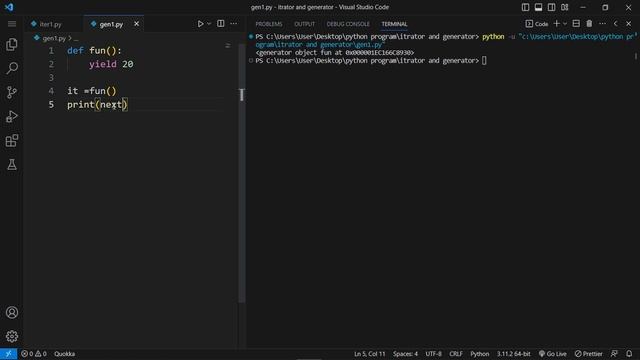This screenshot has height=360, width=640.
Task: Switch to the OUTPUT panel tab
Action: [304, 24]
